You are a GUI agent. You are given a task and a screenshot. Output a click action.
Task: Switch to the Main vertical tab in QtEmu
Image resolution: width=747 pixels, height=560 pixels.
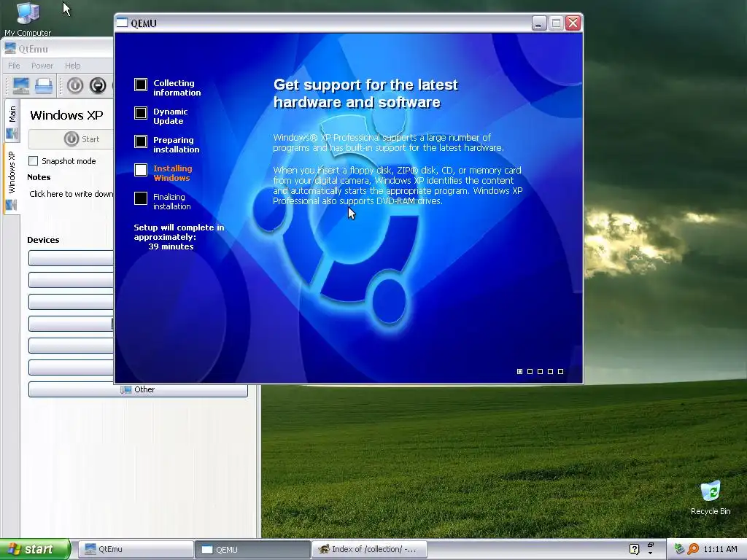(12, 121)
